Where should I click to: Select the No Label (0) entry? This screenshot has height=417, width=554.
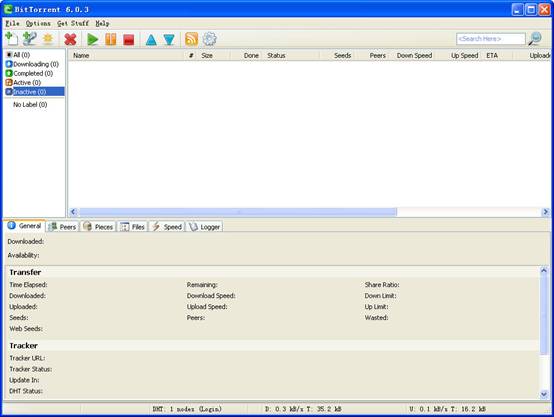point(30,105)
